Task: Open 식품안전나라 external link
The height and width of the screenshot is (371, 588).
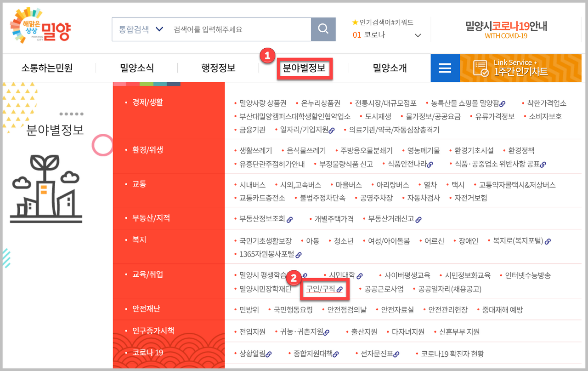Action: [x=410, y=164]
